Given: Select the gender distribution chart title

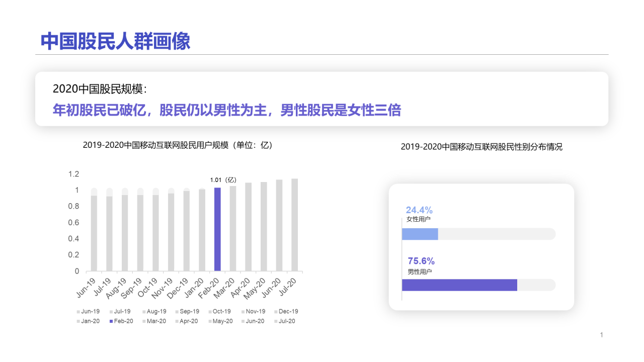Looking at the screenshot, I should click(x=481, y=147).
